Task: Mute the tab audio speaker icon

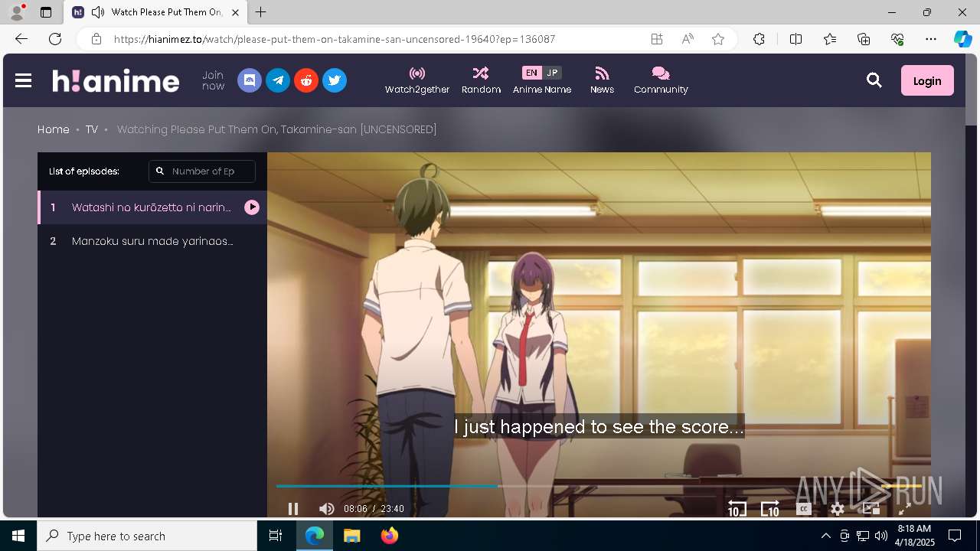Action: pyautogui.click(x=98, y=12)
